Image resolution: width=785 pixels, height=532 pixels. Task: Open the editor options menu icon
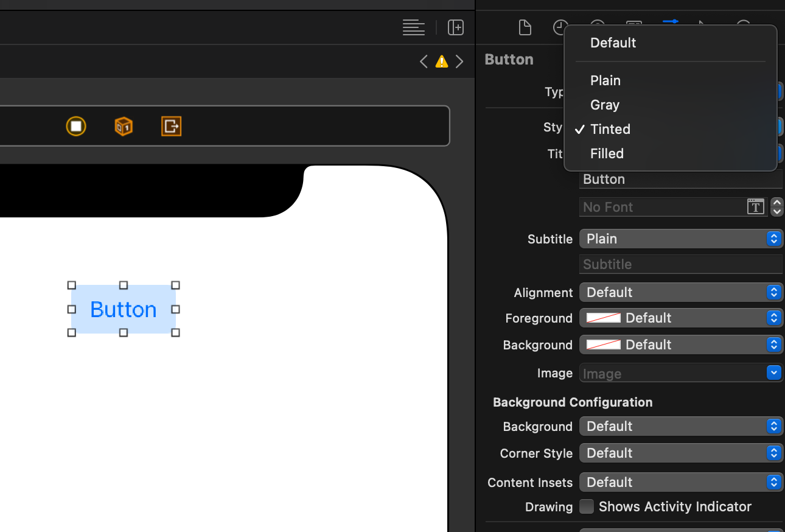413,27
